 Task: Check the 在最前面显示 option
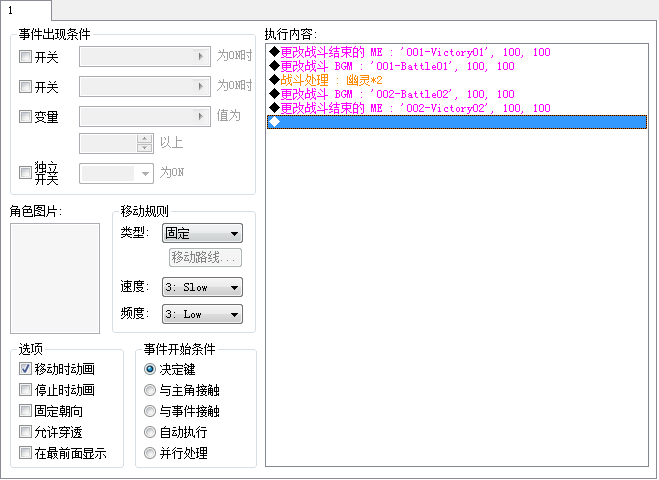click(x=25, y=453)
